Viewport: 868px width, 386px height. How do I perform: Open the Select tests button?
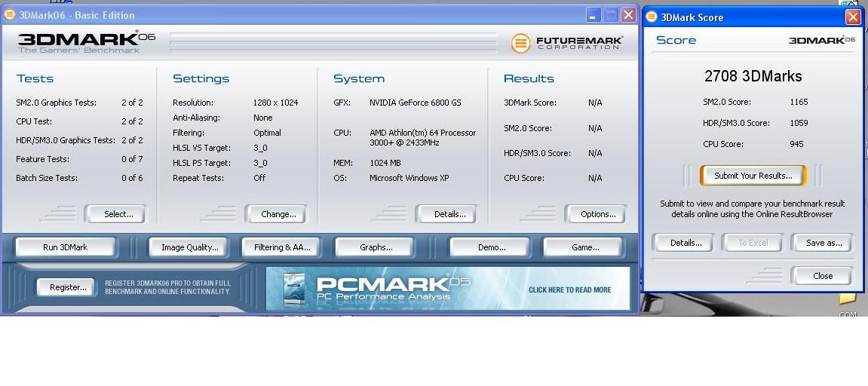115,214
